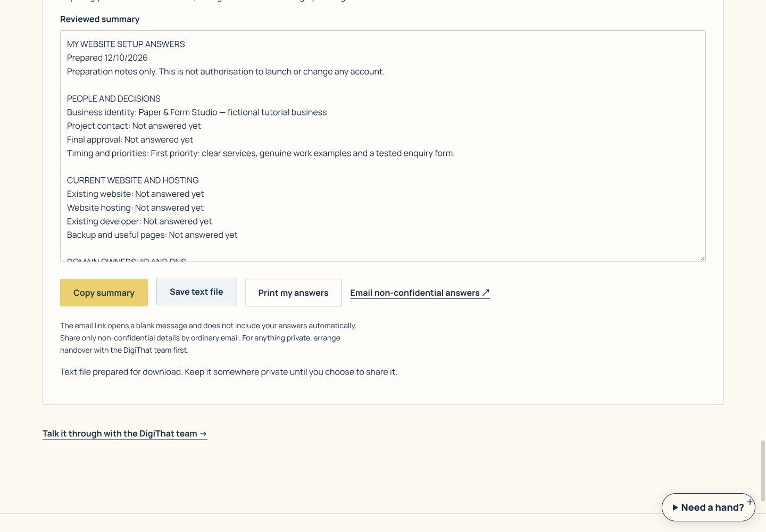The width and height of the screenshot is (766, 532).
Task: Click the page vertical scrollbar thumb
Action: pos(763,471)
